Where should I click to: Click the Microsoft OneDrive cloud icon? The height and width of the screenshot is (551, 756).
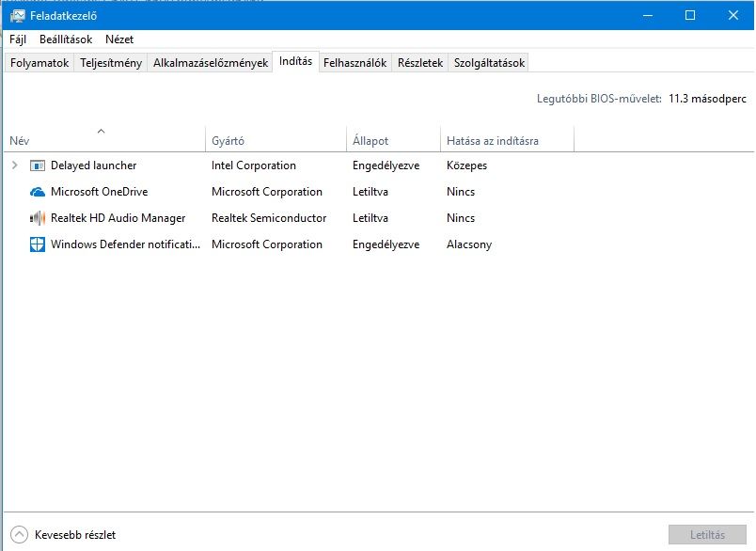[x=38, y=192]
